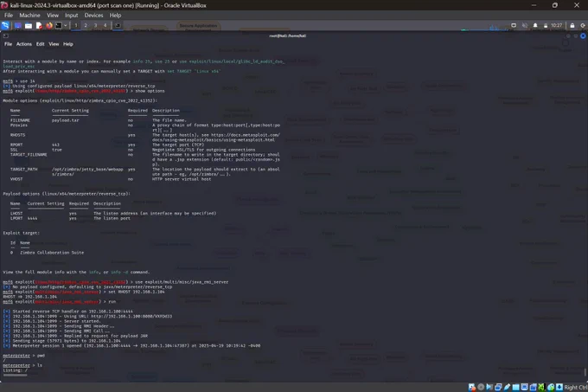The width and height of the screenshot is (588, 392).
Task: Click the power manager battery icon
Action: tap(546, 25)
